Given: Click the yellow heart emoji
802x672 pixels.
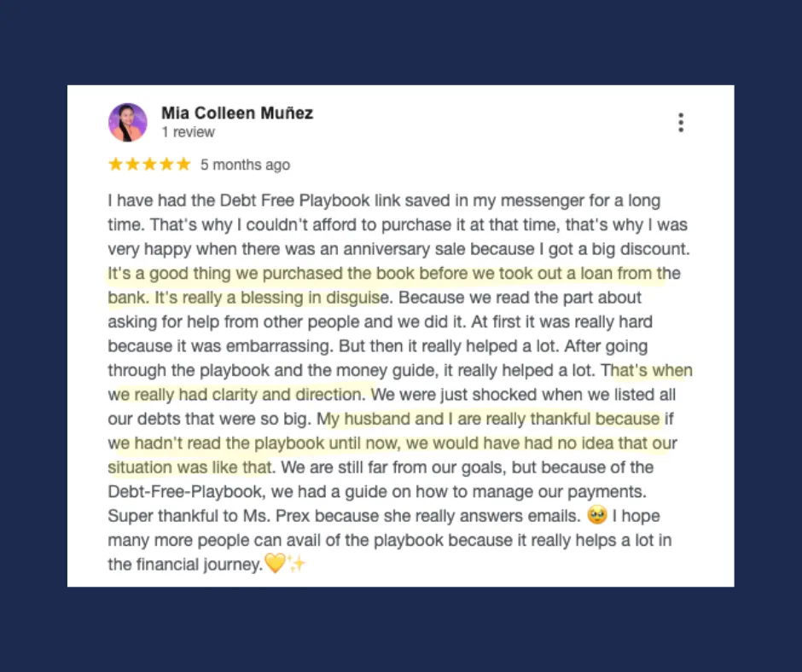Looking at the screenshot, I should click(x=276, y=563).
